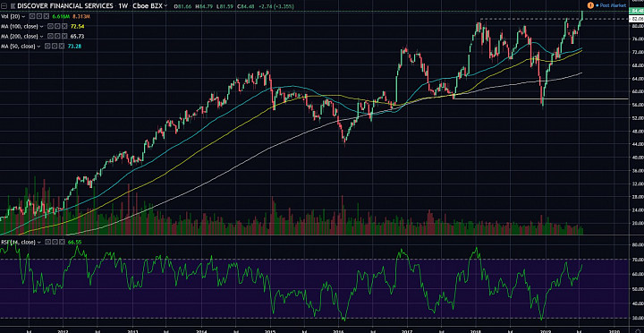Click the RSI value 66.55

[74, 243]
